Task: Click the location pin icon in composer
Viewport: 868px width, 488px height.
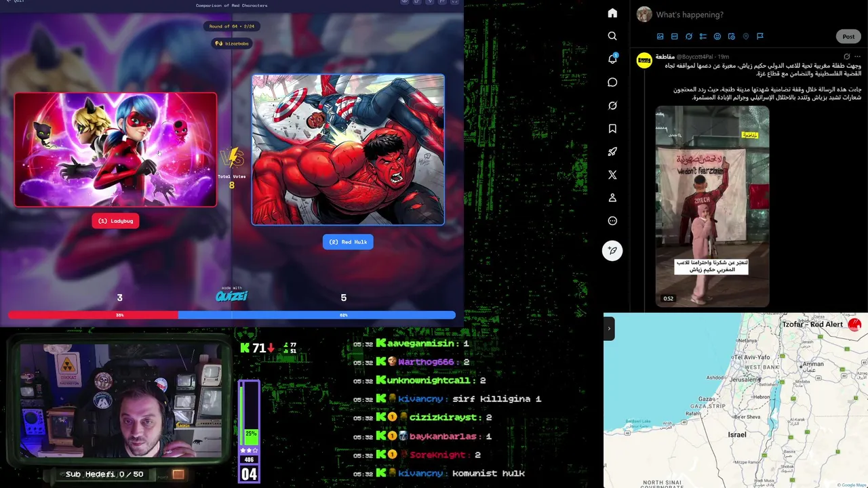Action: tap(745, 36)
